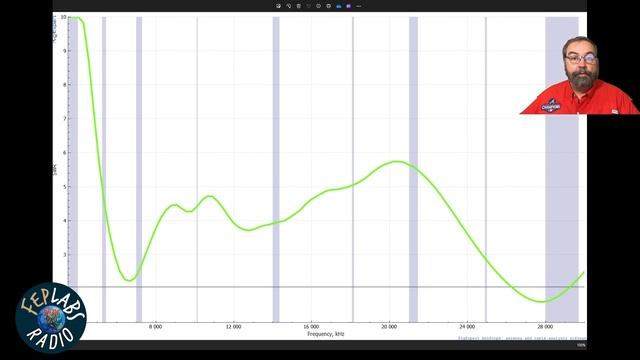Image resolution: width=640 pixels, height=360 pixels.
Task: Click the Delete trash can icon
Action: pos(298,6)
